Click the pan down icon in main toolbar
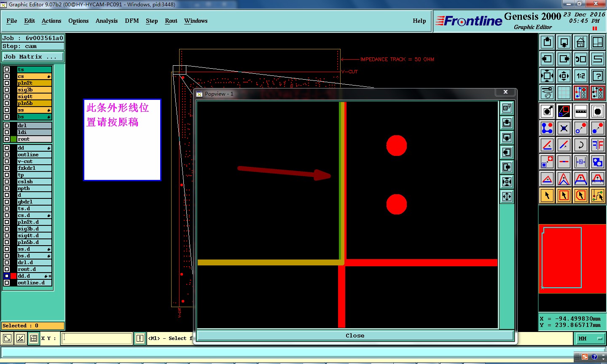Image resolution: width=607 pixels, height=364 pixels. click(x=564, y=42)
